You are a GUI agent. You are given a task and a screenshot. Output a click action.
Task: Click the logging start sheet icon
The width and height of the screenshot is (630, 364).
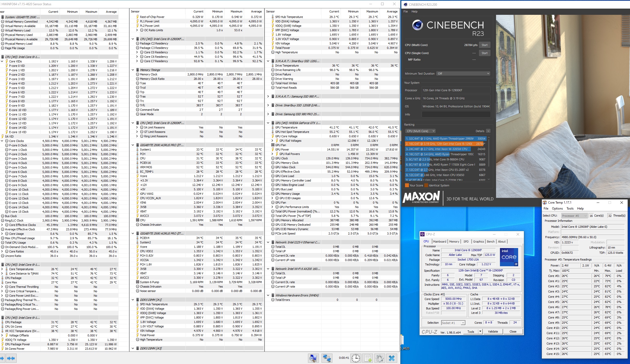click(x=368, y=358)
